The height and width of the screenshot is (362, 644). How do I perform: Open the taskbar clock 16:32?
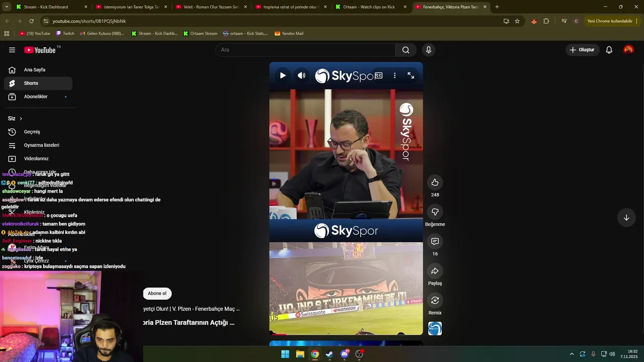[x=629, y=354]
